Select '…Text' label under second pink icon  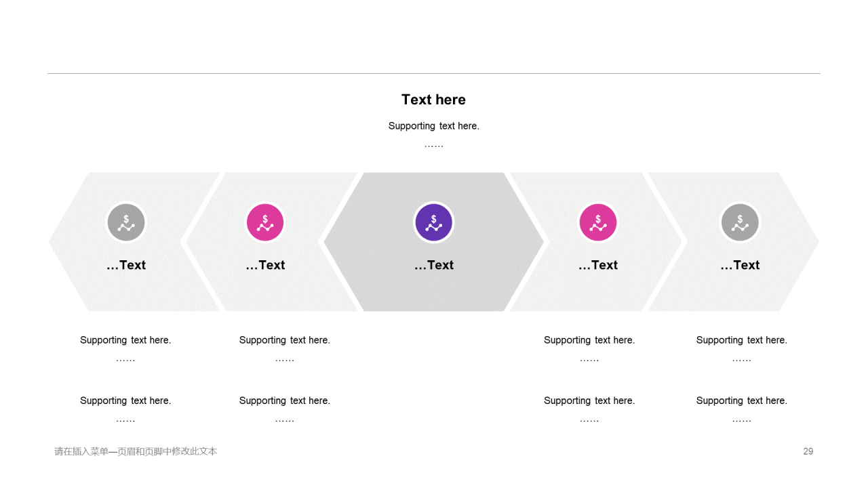click(265, 265)
